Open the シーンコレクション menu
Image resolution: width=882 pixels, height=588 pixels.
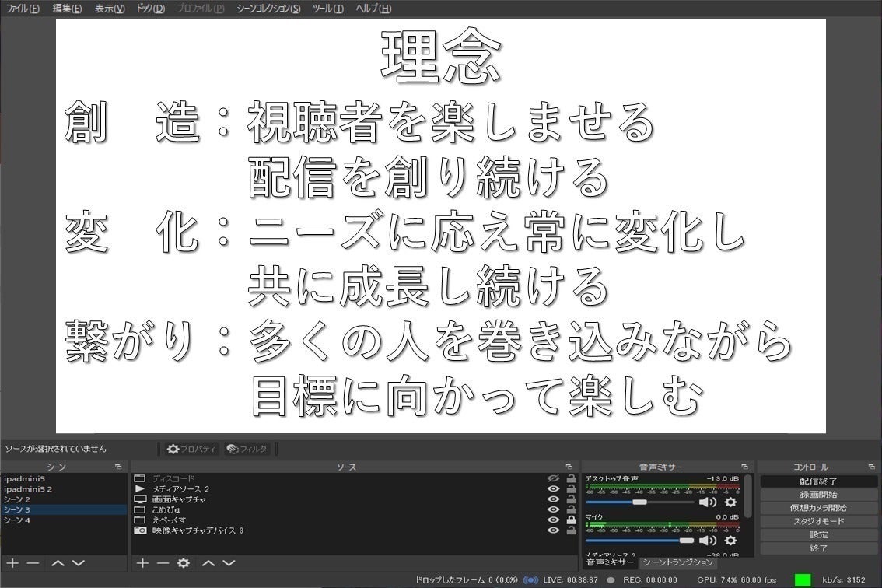click(x=268, y=9)
